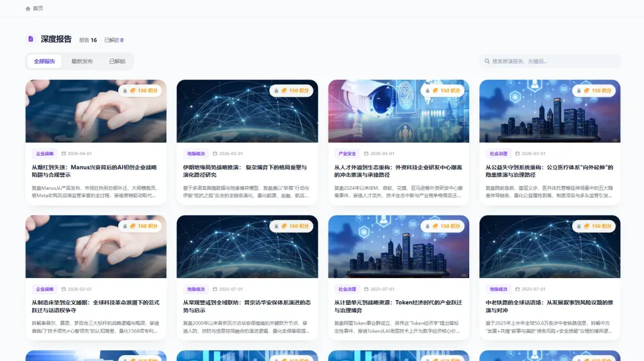Click the lock icon on the Token经济 card

click(428, 226)
